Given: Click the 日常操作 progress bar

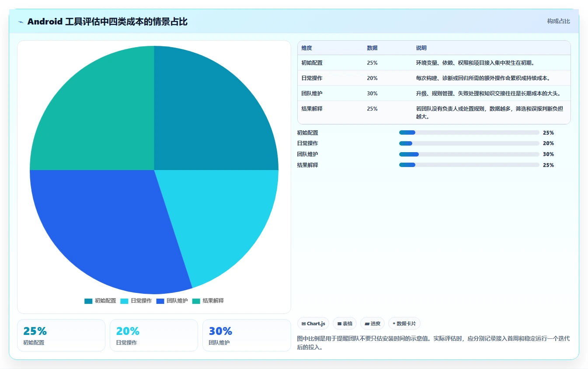Looking at the screenshot, I should [x=469, y=143].
